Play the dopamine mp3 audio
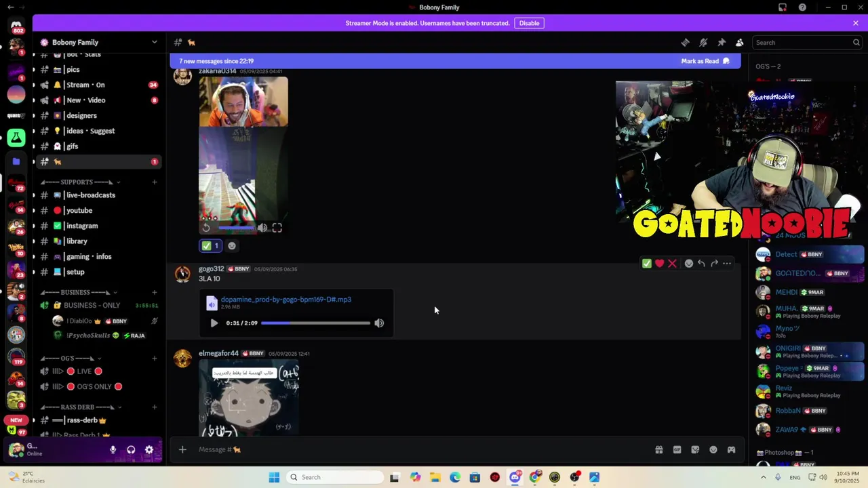The image size is (868, 488). 214,323
